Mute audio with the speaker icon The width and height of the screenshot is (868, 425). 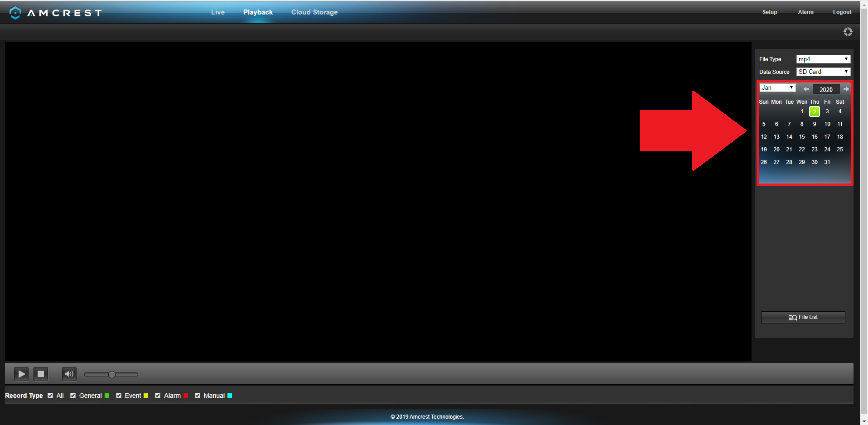[x=69, y=374]
